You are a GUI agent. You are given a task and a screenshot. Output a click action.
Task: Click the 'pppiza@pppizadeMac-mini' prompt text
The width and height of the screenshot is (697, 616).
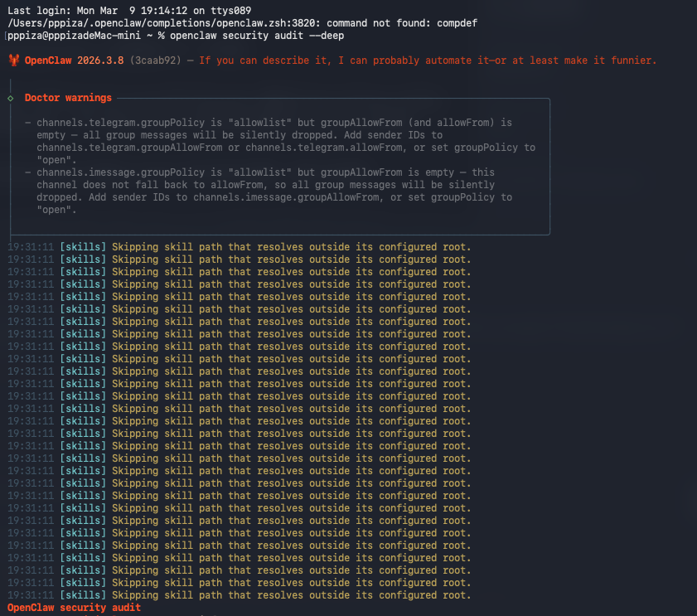75,36
